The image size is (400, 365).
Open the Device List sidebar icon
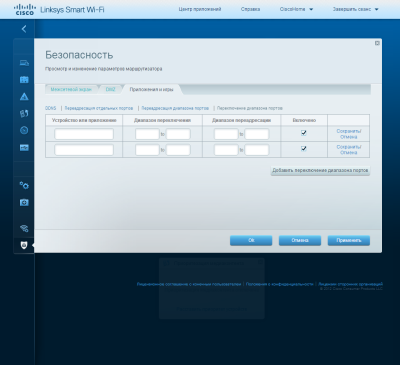pyautogui.click(x=24, y=63)
